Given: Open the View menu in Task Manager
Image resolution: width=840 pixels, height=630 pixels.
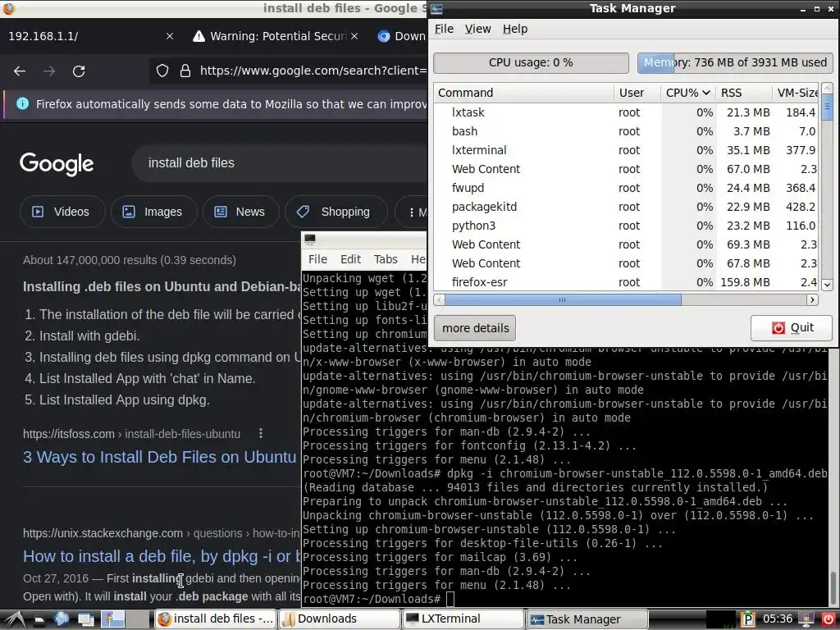Looking at the screenshot, I should pyautogui.click(x=478, y=29).
